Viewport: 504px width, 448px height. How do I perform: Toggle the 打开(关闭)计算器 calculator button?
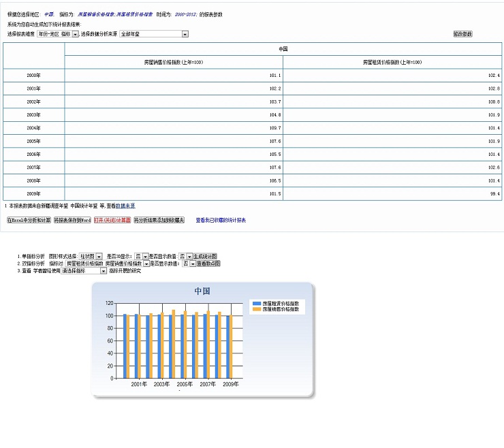112,220
